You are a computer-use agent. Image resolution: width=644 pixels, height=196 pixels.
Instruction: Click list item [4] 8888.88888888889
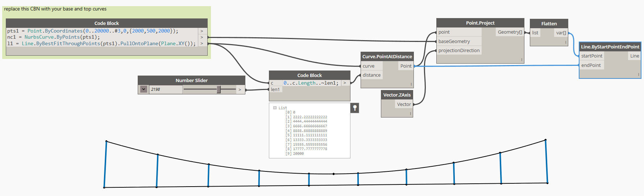point(306,131)
